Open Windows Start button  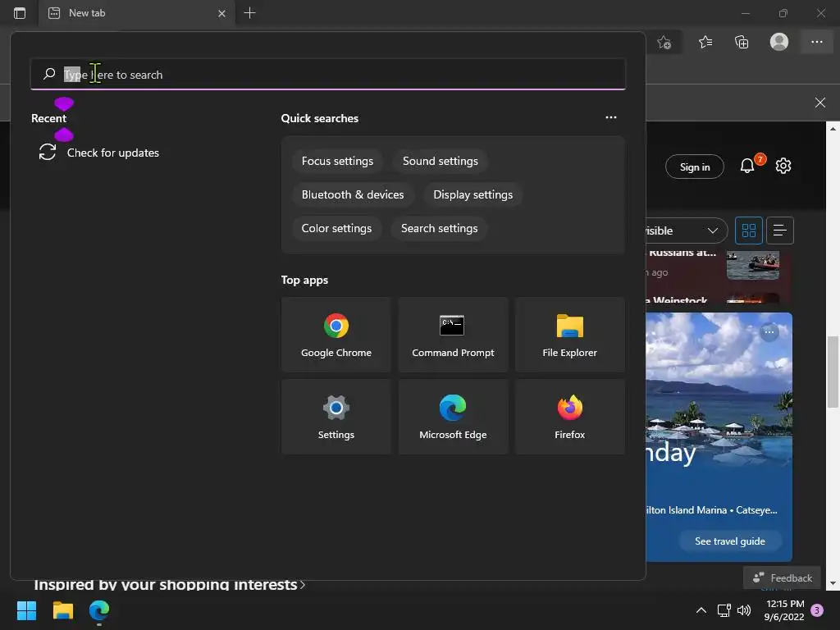coord(26,610)
